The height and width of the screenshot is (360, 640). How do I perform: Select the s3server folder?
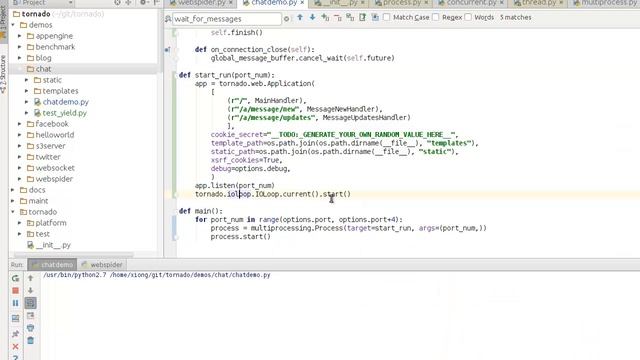(x=50, y=146)
